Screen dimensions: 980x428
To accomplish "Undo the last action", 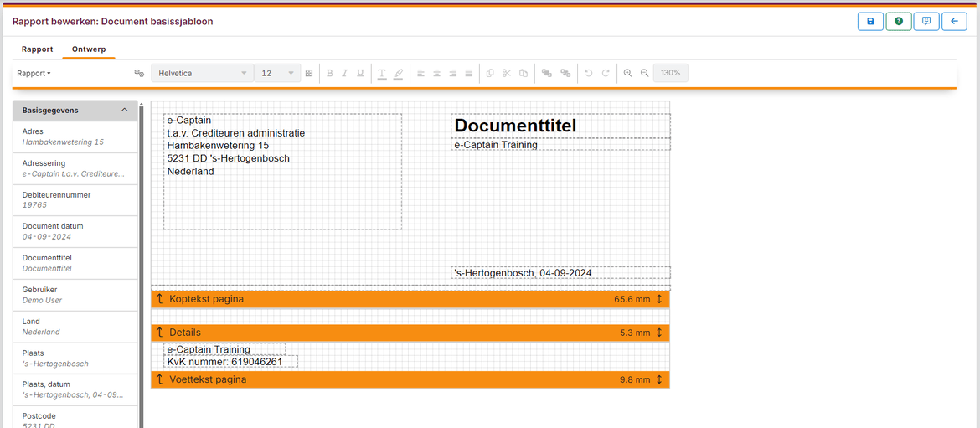I will tap(588, 73).
